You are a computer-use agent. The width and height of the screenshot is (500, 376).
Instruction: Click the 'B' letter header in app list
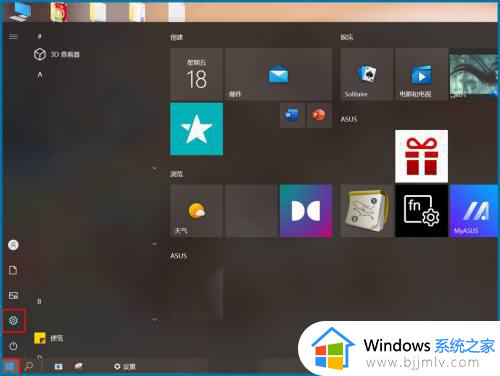click(x=39, y=301)
